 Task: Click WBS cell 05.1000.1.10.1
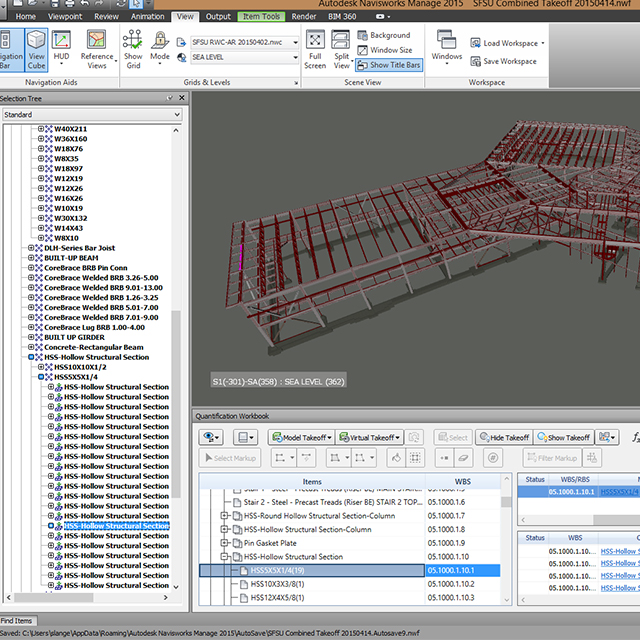pyautogui.click(x=463, y=571)
